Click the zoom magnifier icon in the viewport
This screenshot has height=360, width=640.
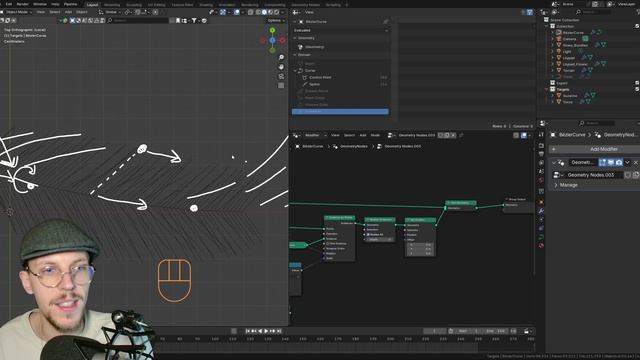[281, 57]
